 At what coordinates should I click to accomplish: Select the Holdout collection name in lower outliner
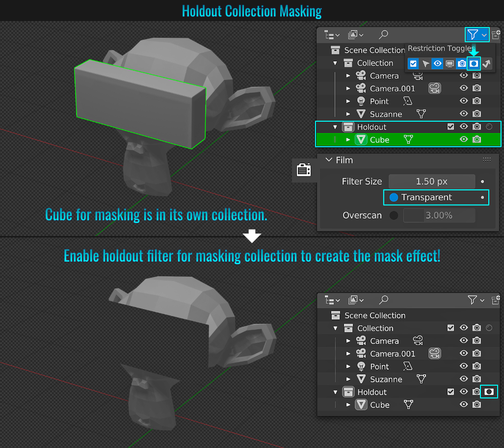372,392
